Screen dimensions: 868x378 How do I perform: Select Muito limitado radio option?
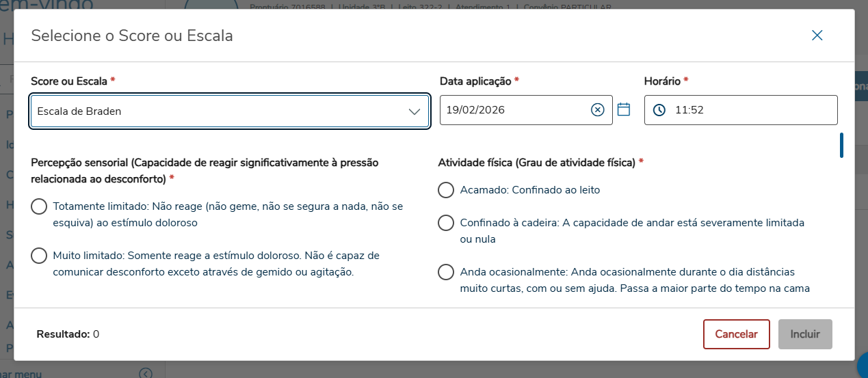[x=40, y=256]
